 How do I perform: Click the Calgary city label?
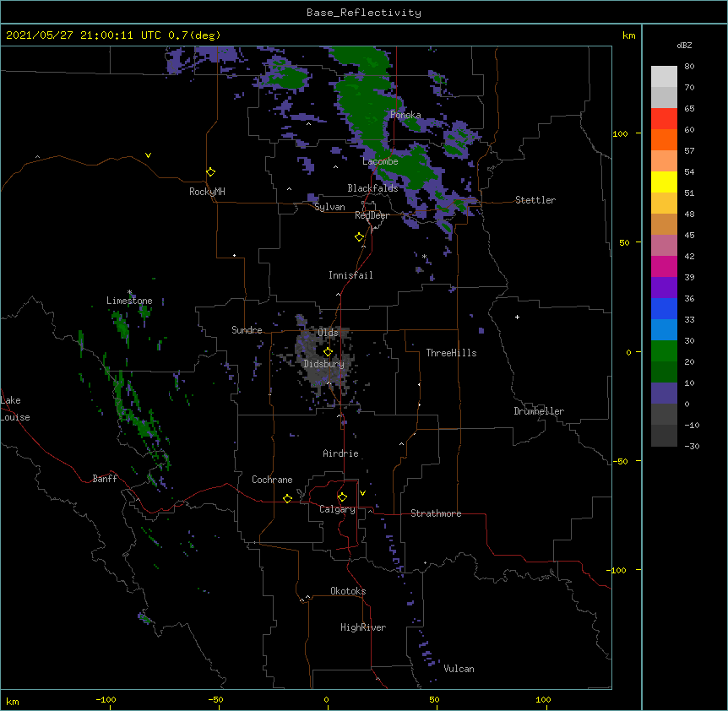click(x=337, y=509)
